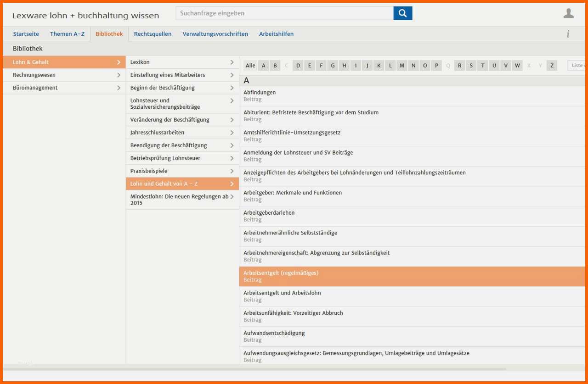This screenshot has width=588, height=384.
Task: Filter list by letter D
Action: click(298, 66)
